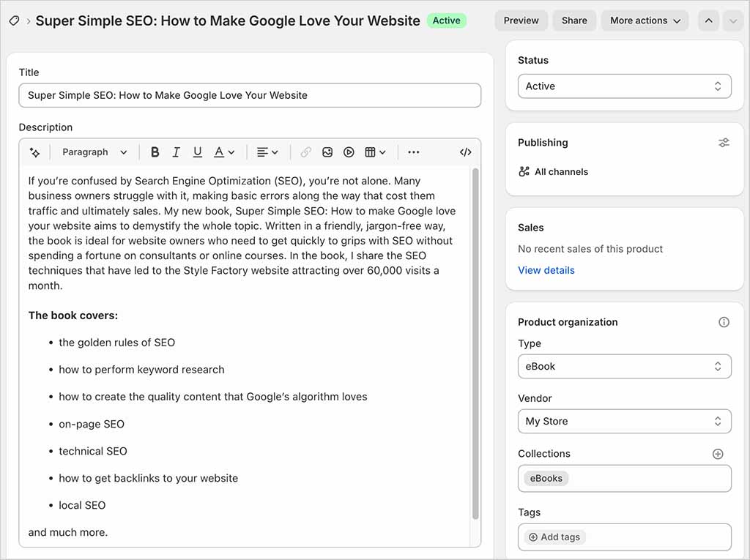Click the Collections input field
Image resolution: width=750 pixels, height=560 pixels.
point(624,478)
